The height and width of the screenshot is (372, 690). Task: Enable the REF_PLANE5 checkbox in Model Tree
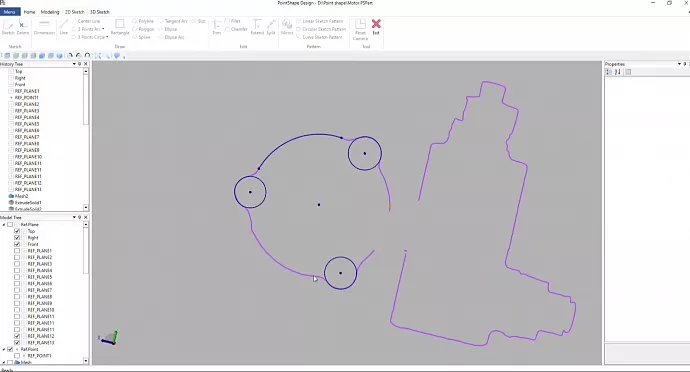(x=17, y=277)
